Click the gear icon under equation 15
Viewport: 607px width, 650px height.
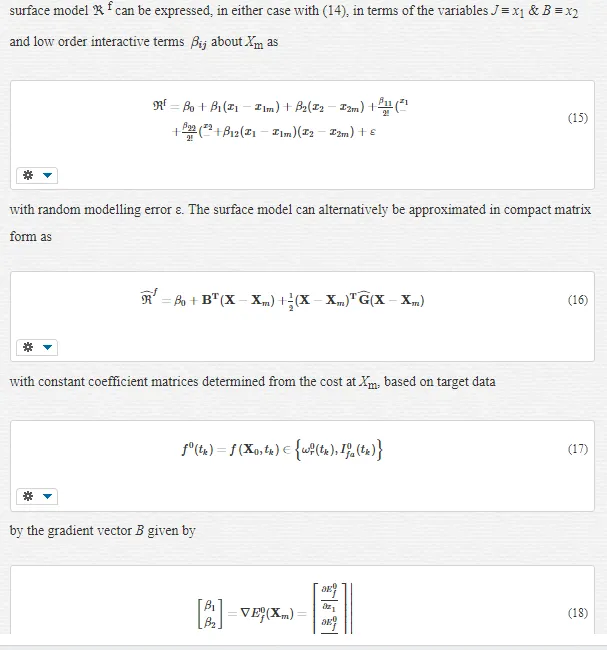click(28, 175)
